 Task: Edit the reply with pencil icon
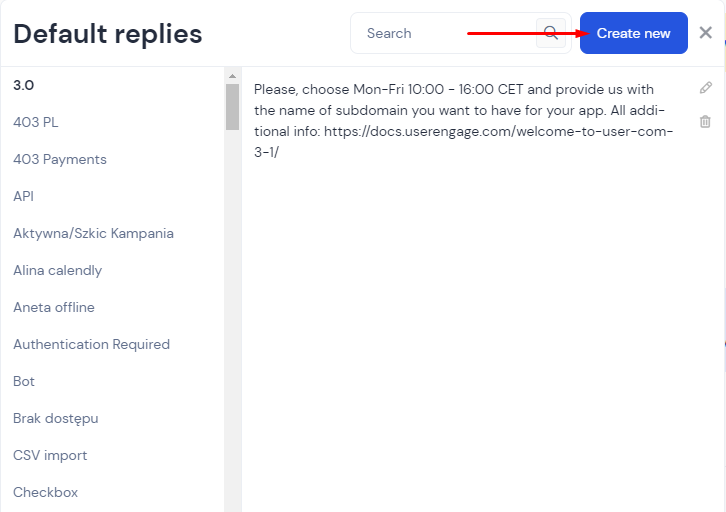coord(706,87)
